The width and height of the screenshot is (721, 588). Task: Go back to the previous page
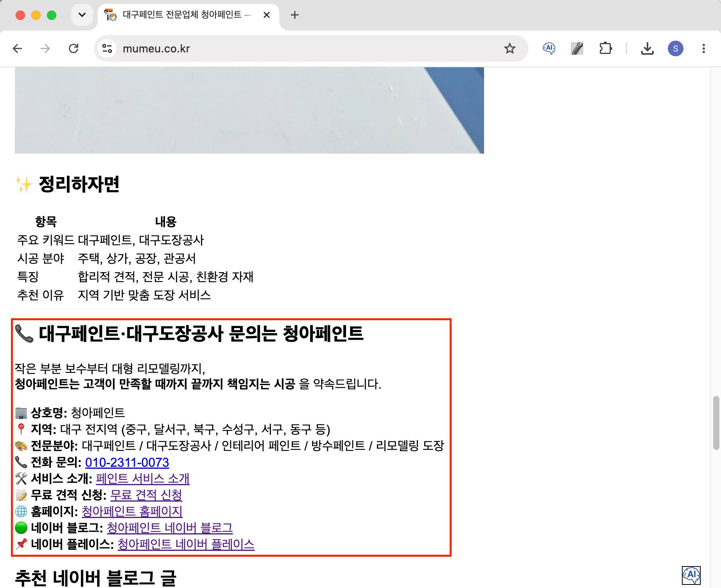18,48
